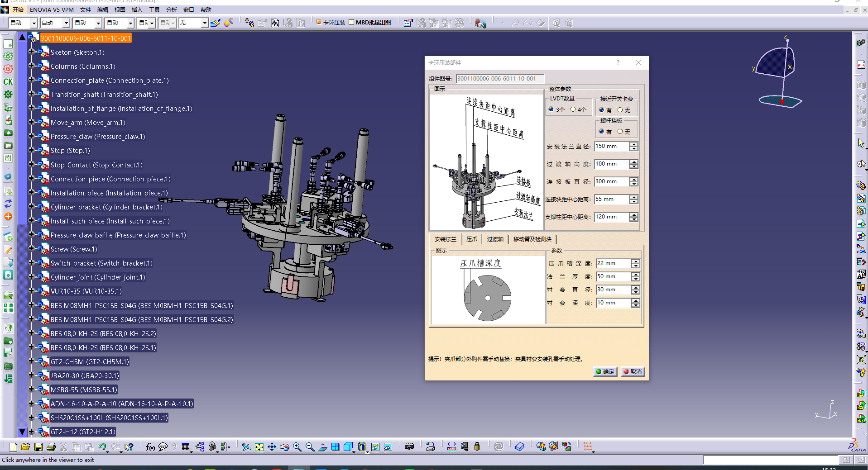
Task: Open the Design Table grid icon
Action: click(186, 447)
